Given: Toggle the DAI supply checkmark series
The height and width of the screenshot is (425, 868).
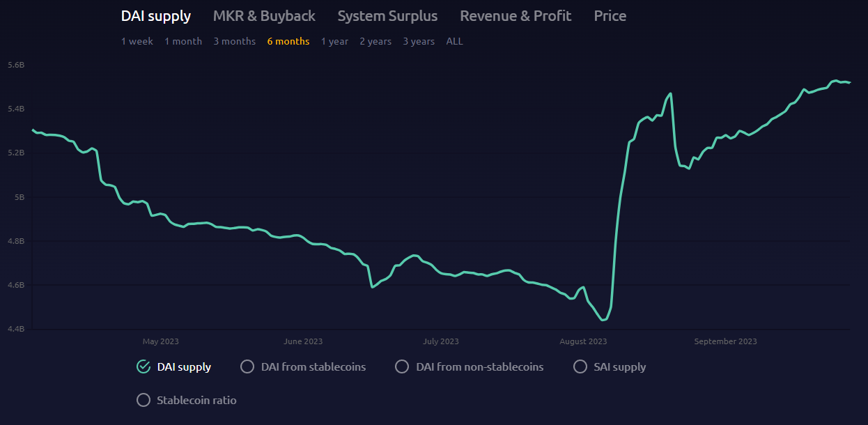Looking at the screenshot, I should (x=144, y=366).
